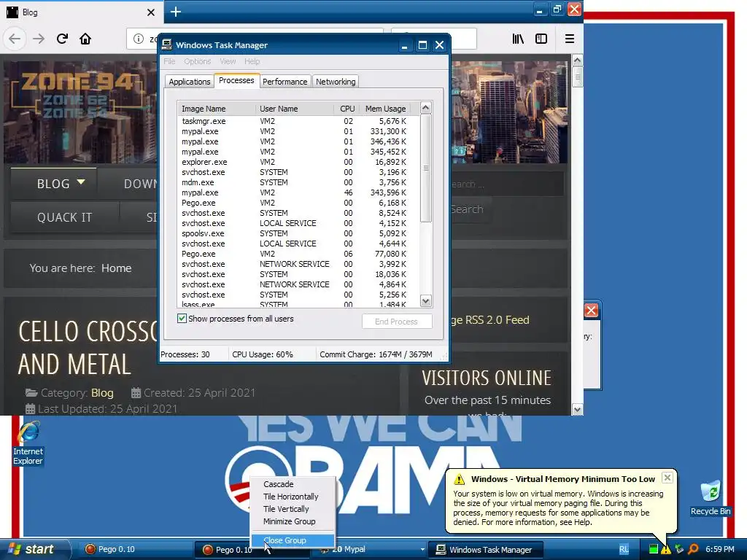Viewport: 747px width, 560px height.
Task: Select the explorer.exe process row
Action: 298,162
